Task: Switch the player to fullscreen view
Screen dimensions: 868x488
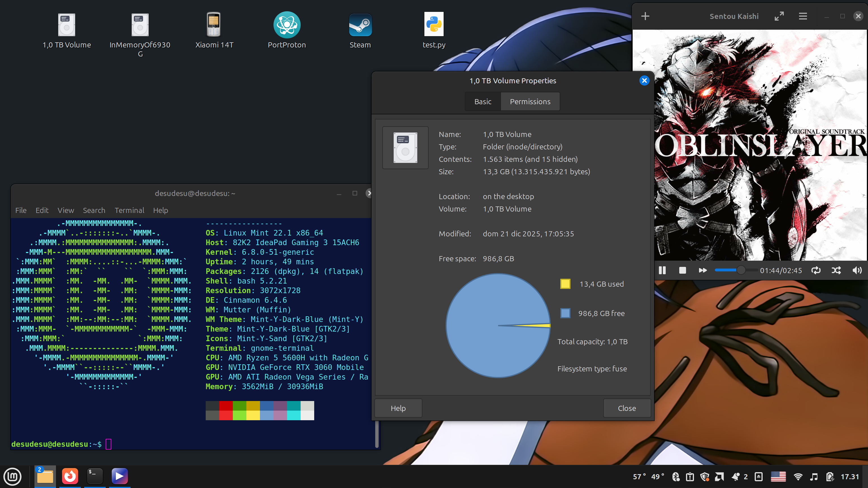Action: [779, 16]
